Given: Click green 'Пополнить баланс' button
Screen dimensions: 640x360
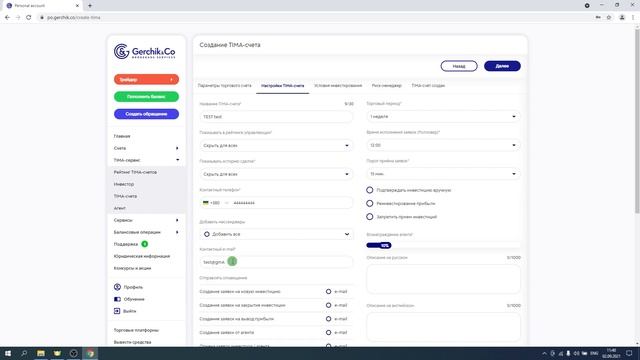Looking at the screenshot, I should coord(146,97).
